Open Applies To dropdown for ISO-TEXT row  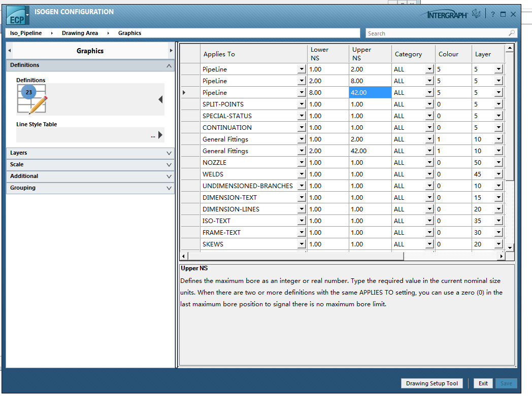pyautogui.click(x=302, y=221)
